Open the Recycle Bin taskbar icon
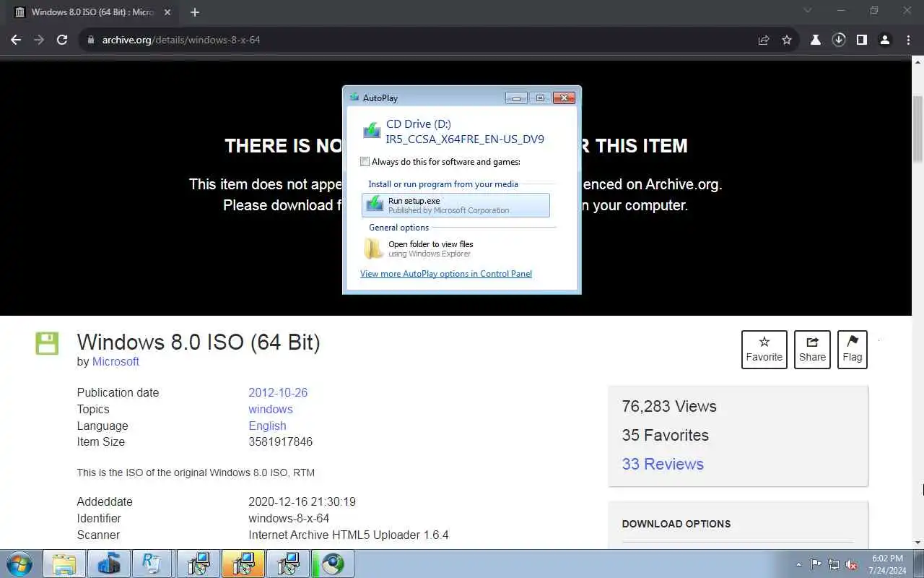 pos(153,564)
